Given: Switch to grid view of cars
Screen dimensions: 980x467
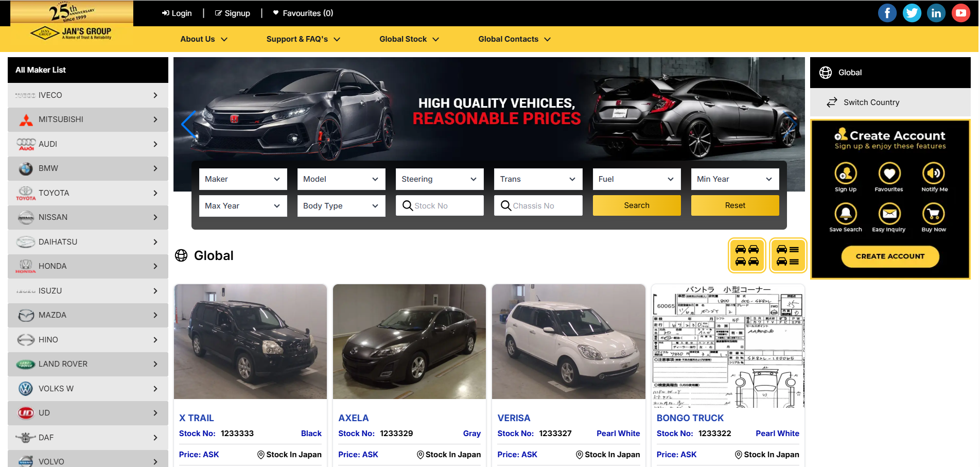Looking at the screenshot, I should point(747,255).
